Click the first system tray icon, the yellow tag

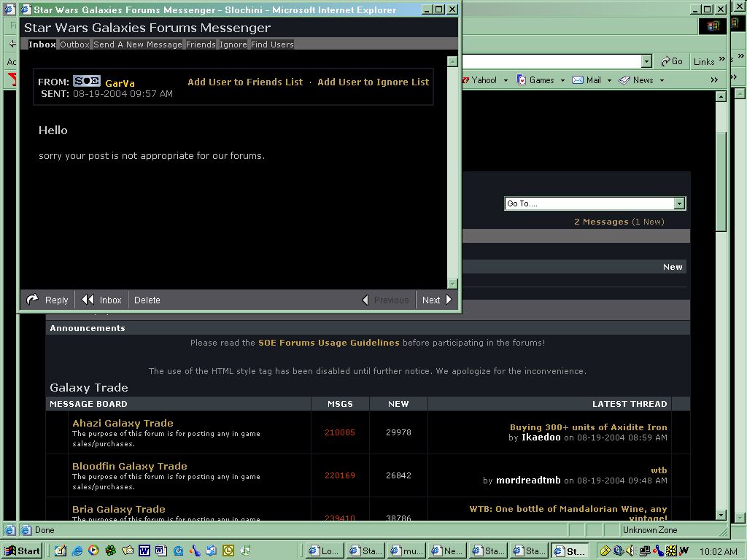(605, 551)
